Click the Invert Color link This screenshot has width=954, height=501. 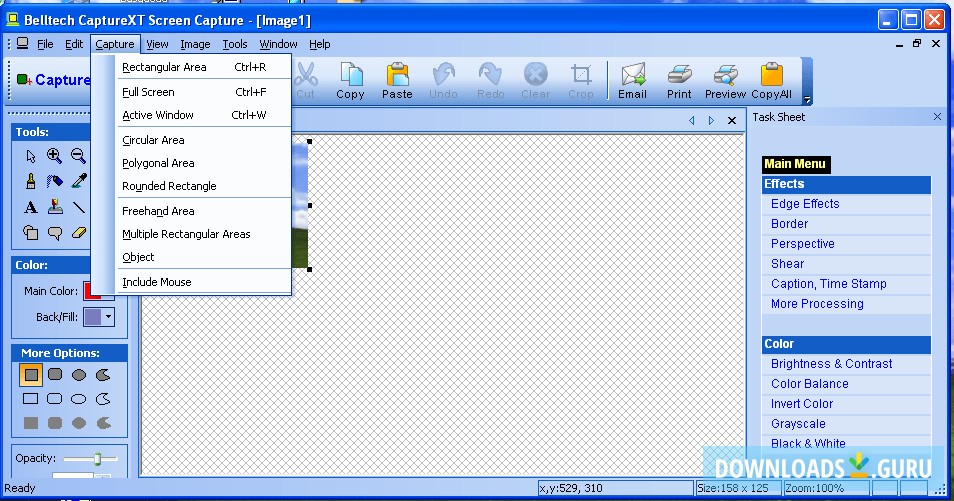click(x=802, y=404)
